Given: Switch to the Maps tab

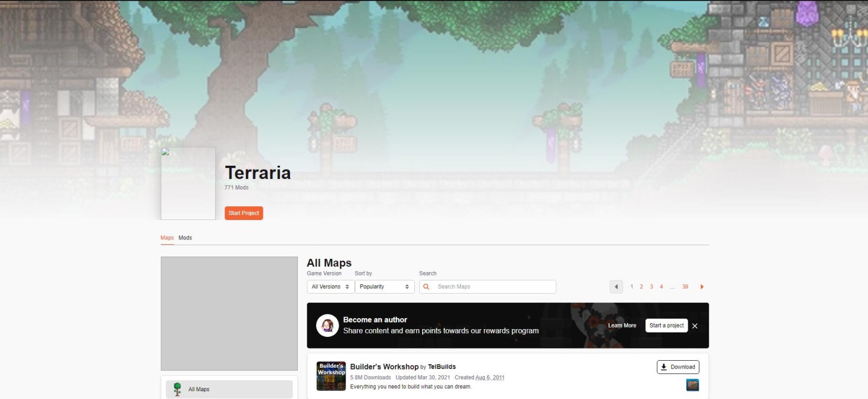Looking at the screenshot, I should [x=167, y=238].
